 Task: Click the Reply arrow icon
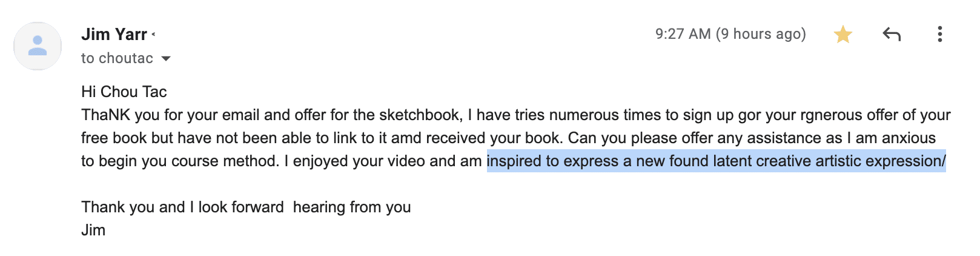(x=892, y=34)
